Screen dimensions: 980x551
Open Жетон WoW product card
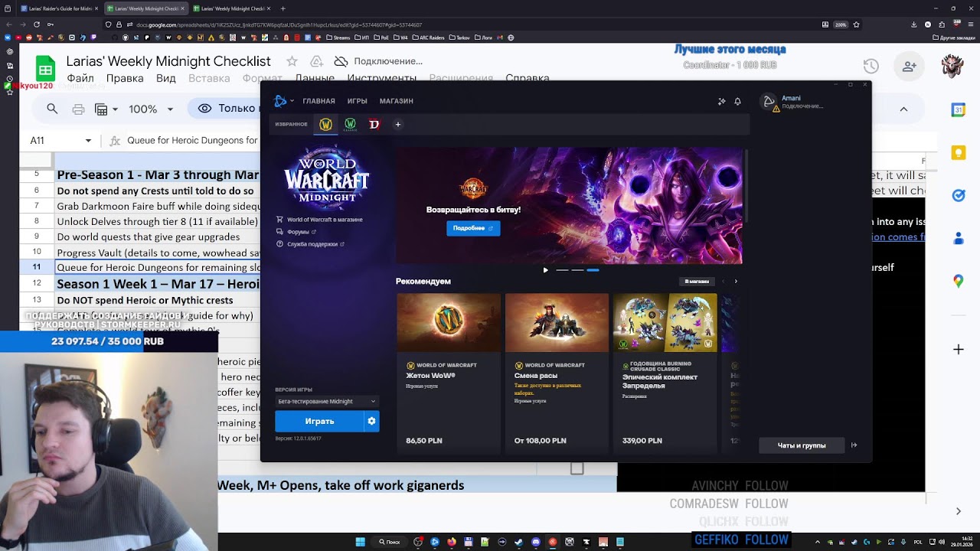tap(449, 373)
